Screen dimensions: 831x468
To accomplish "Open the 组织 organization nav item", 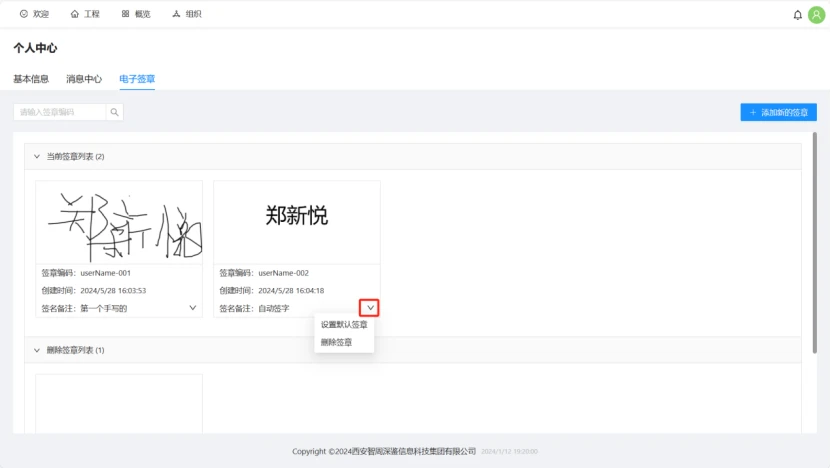I will [187, 14].
